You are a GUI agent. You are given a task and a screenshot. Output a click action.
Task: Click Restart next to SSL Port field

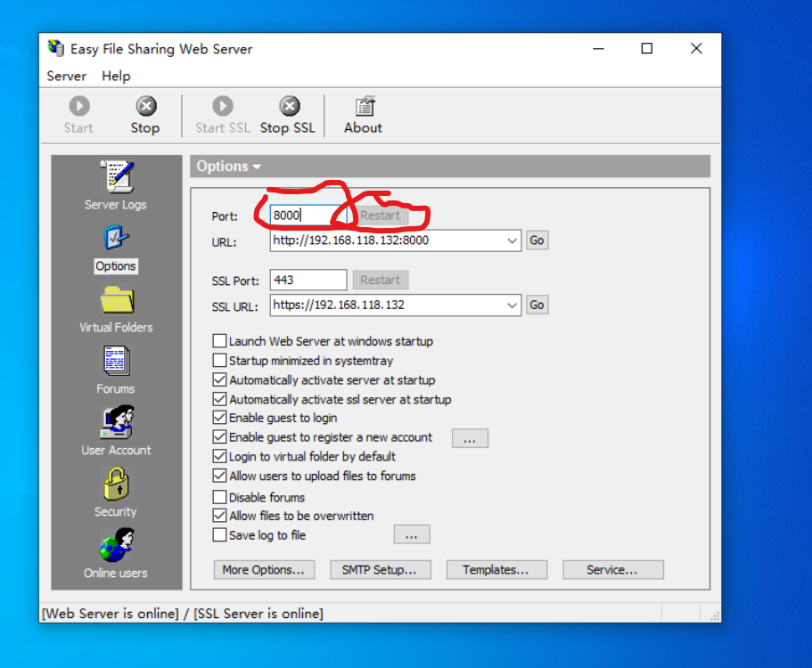(x=381, y=280)
